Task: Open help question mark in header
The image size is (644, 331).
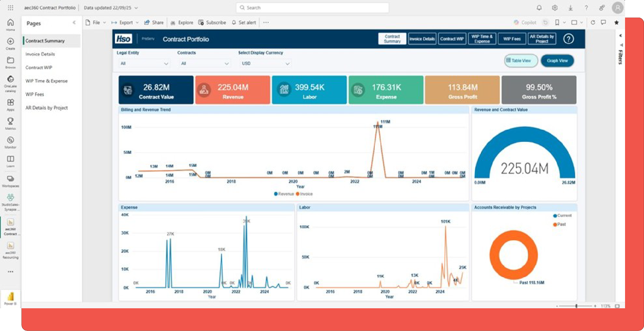Action: click(586, 8)
